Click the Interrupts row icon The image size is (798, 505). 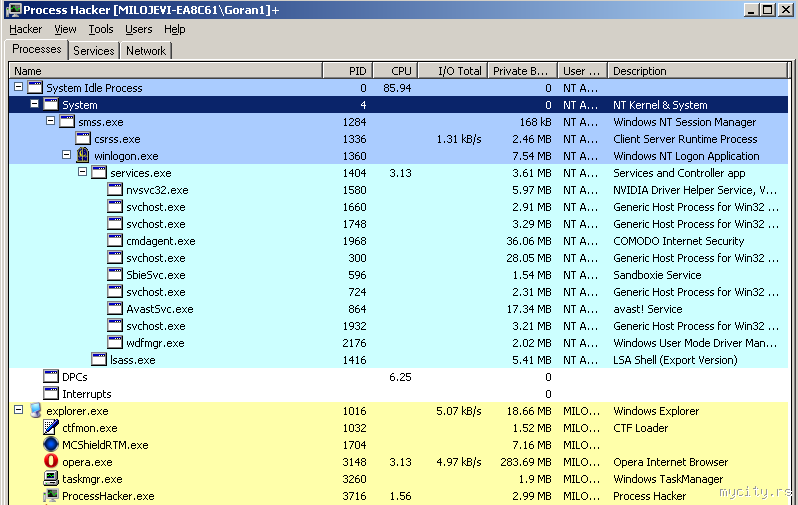51,394
